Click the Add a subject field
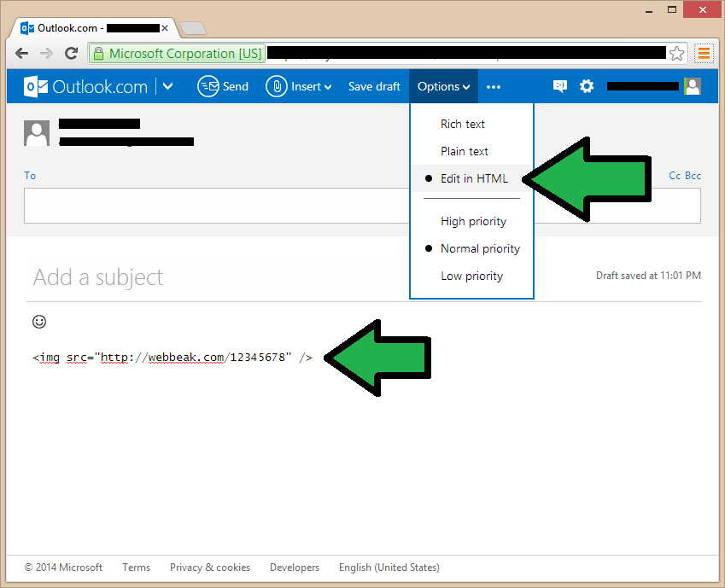 tap(98, 277)
